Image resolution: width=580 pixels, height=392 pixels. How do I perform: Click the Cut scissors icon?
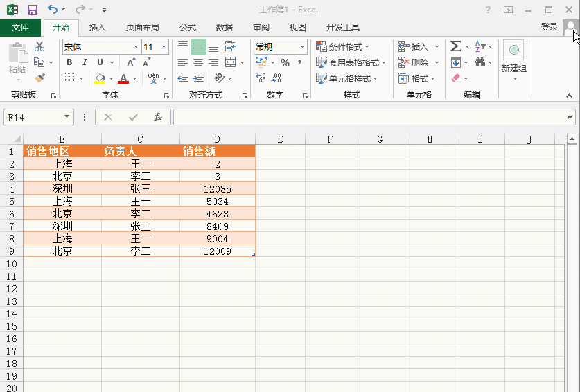pyautogui.click(x=39, y=46)
